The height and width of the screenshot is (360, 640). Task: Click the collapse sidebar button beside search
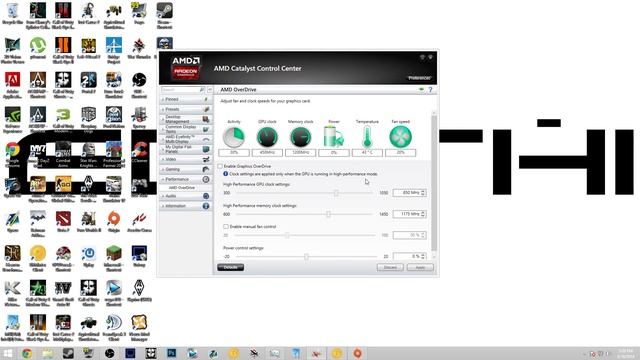click(210, 89)
